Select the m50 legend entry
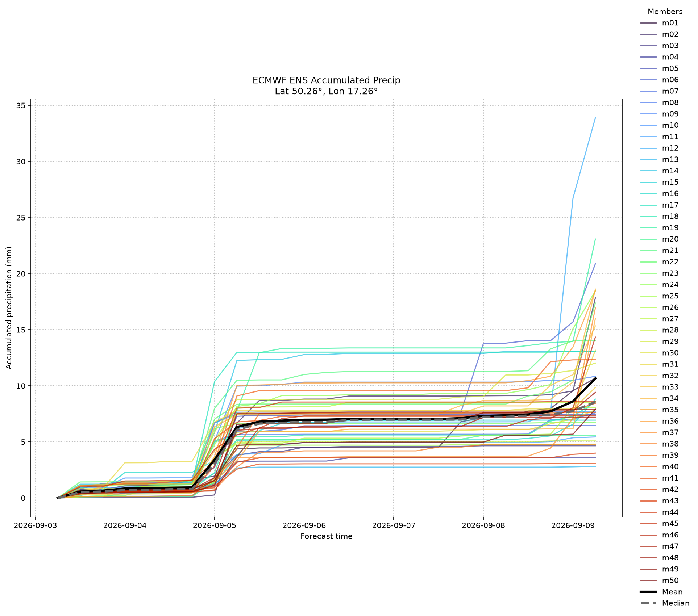 click(659, 581)
